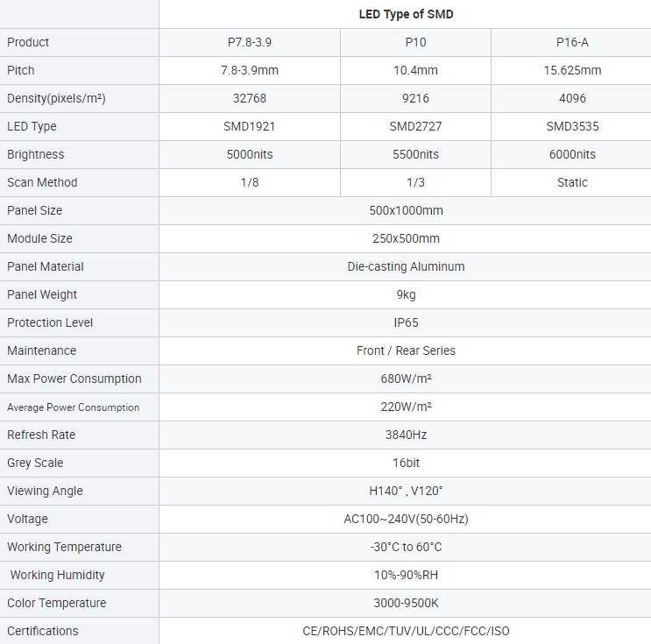Image resolution: width=651 pixels, height=644 pixels.
Task: Click the H140°, V120° viewing angle
Action: pos(406,491)
